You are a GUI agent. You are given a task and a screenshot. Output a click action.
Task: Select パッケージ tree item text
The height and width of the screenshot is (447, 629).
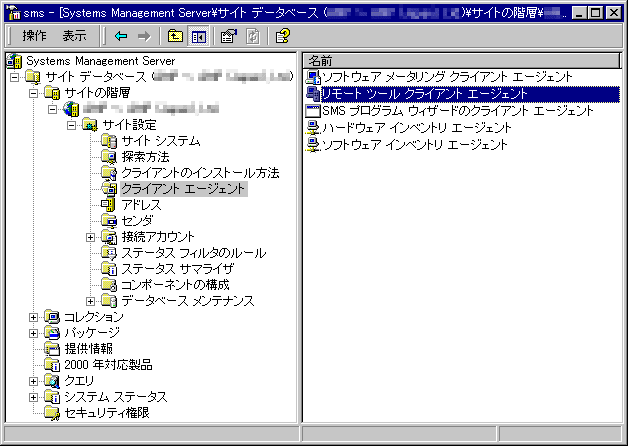pyautogui.click(x=92, y=333)
